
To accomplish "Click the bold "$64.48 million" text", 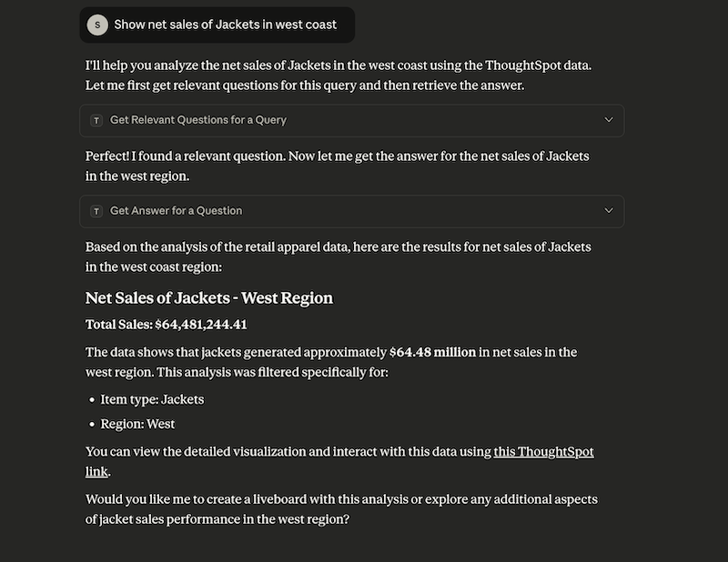I will (432, 352).
